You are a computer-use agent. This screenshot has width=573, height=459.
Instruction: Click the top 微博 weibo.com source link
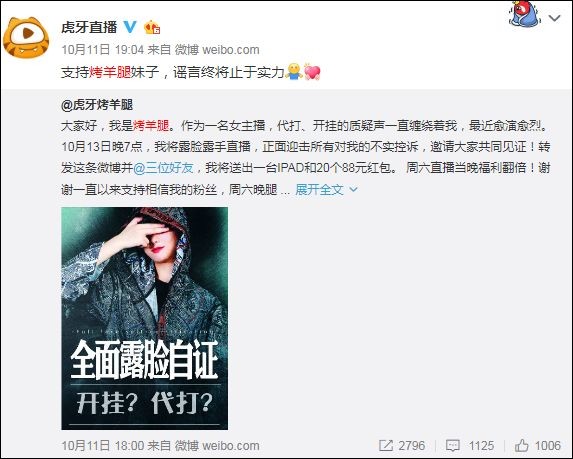click(x=217, y=50)
